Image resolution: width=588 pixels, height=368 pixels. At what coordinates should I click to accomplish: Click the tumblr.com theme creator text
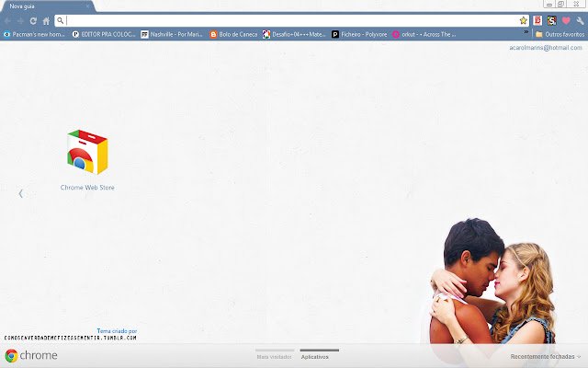click(x=70, y=338)
